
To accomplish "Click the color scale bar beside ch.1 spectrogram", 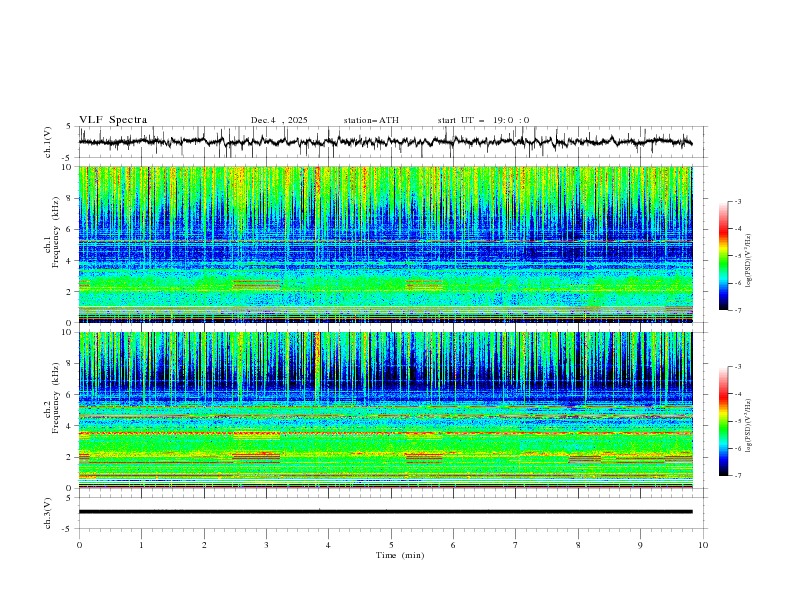I will (x=724, y=255).
